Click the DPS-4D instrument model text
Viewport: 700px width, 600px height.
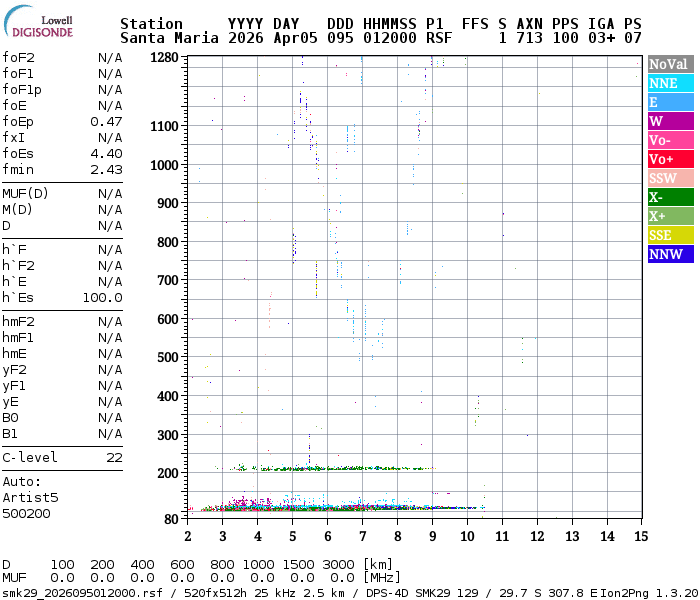pyautogui.click(x=387, y=593)
